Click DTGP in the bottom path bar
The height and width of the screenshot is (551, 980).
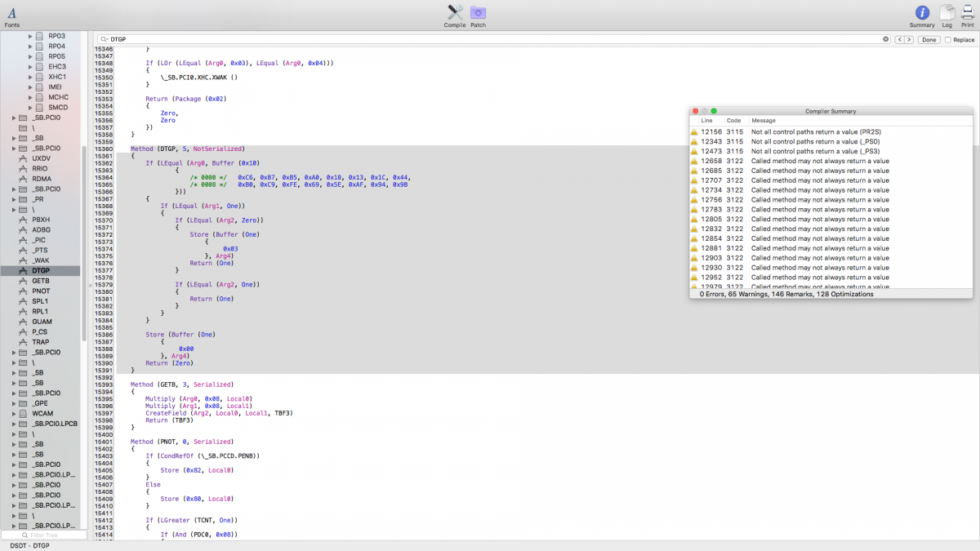[x=41, y=545]
